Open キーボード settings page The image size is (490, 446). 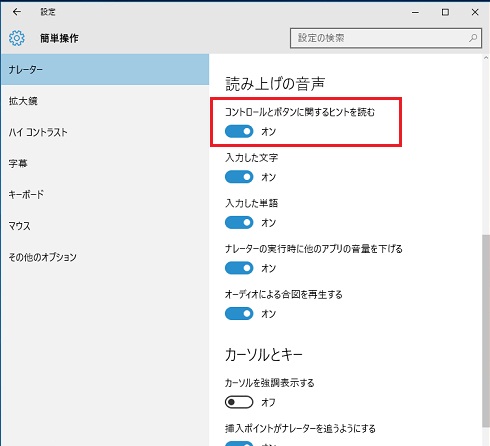pos(105,194)
